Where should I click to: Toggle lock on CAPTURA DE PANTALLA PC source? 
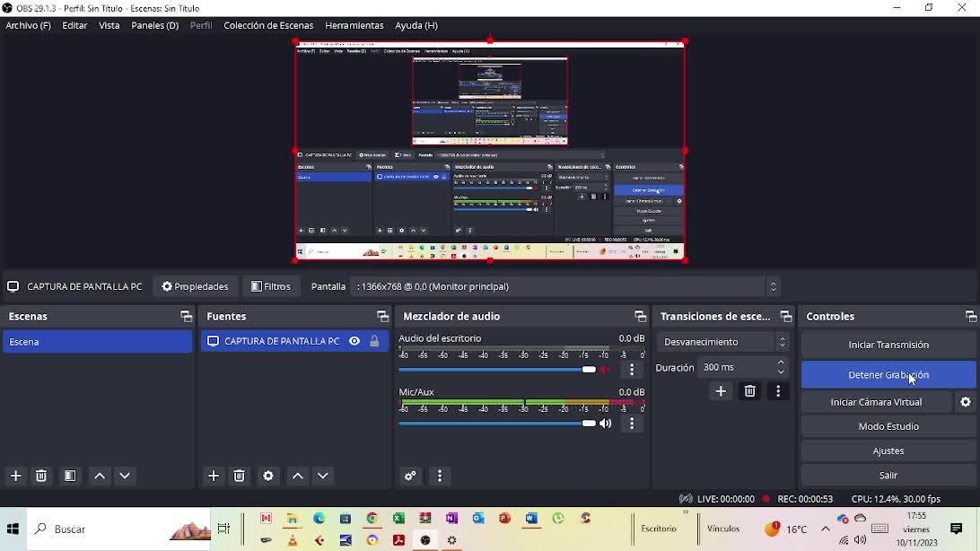(374, 342)
